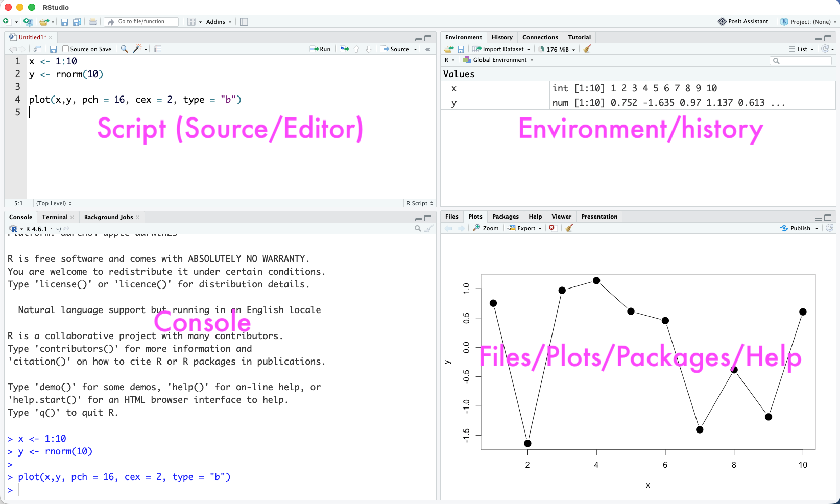Refresh the Environment pane icon
The width and height of the screenshot is (840, 504).
[x=825, y=49]
